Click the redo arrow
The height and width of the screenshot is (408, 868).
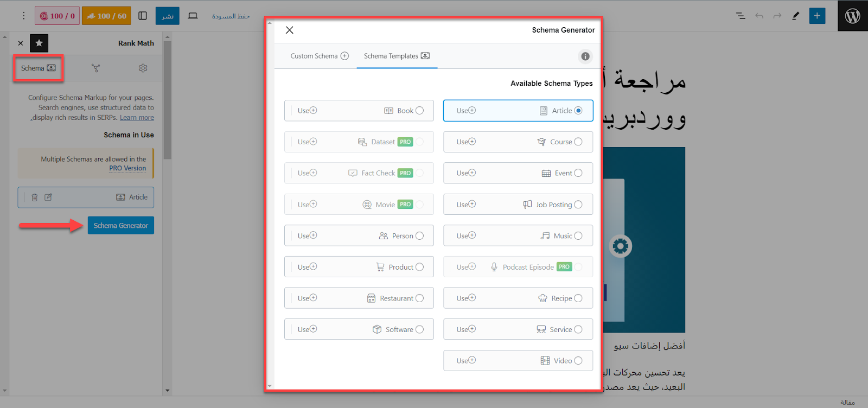click(777, 16)
